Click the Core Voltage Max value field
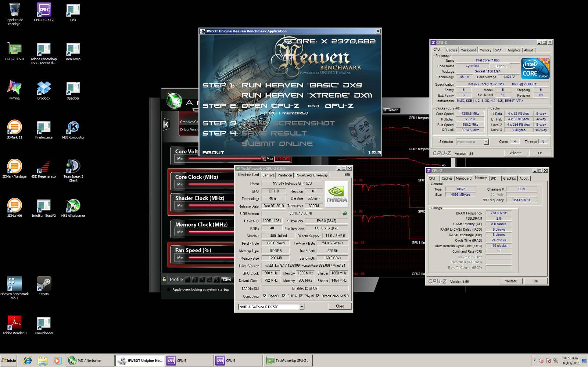The image size is (588, 367). [x=283, y=159]
